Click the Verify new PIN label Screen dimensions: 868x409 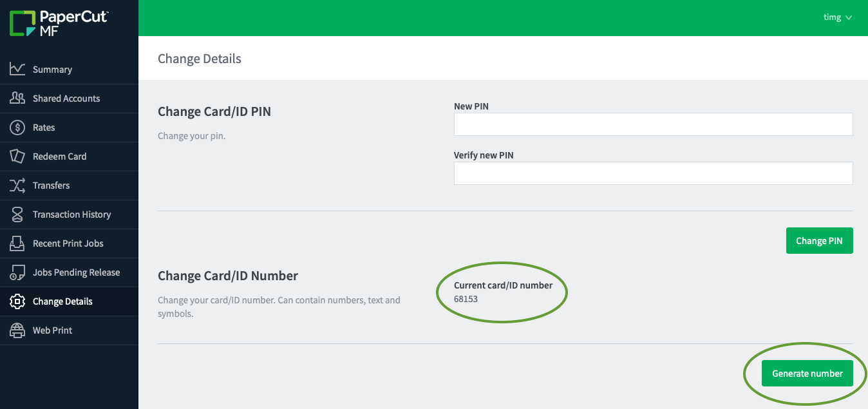[x=484, y=155]
